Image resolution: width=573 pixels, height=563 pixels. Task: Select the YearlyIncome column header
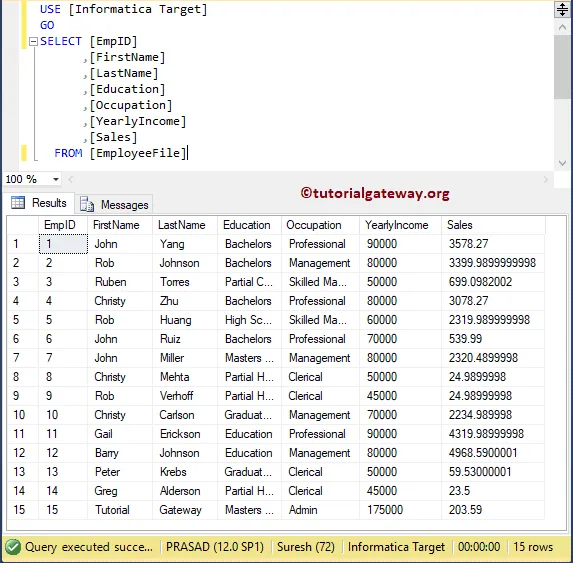(400, 225)
